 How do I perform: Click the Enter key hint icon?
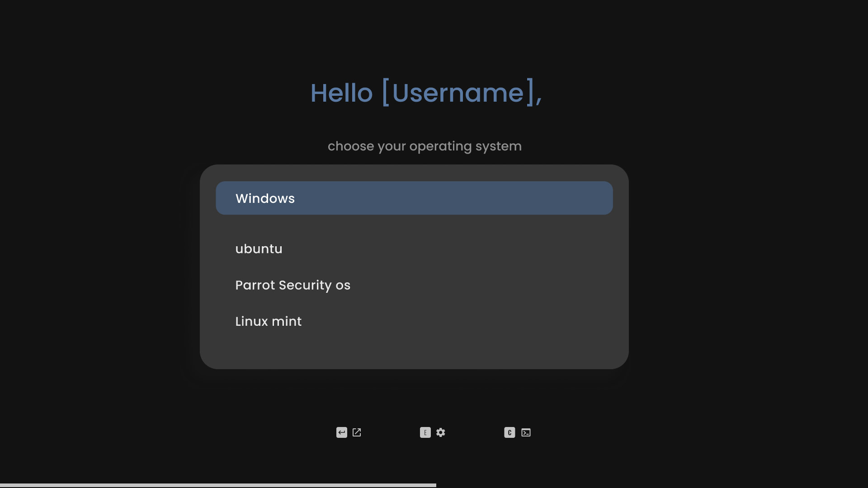coord(341,432)
